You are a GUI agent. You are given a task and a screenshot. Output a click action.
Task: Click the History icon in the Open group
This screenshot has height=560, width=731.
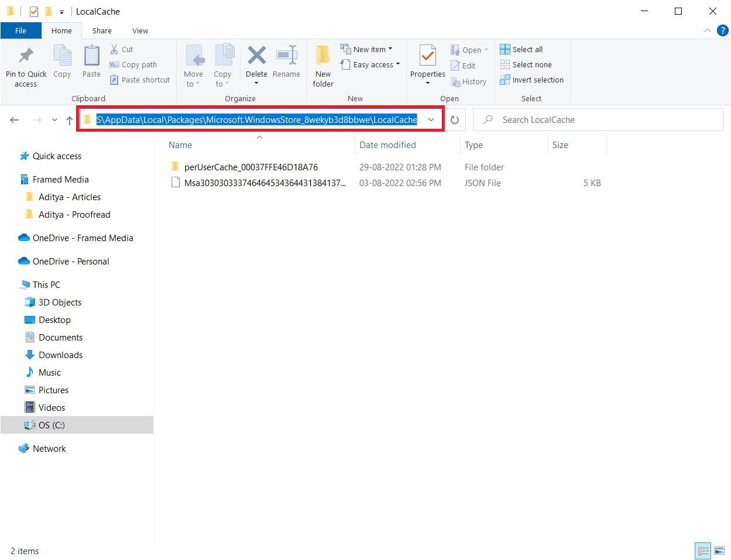pos(469,81)
